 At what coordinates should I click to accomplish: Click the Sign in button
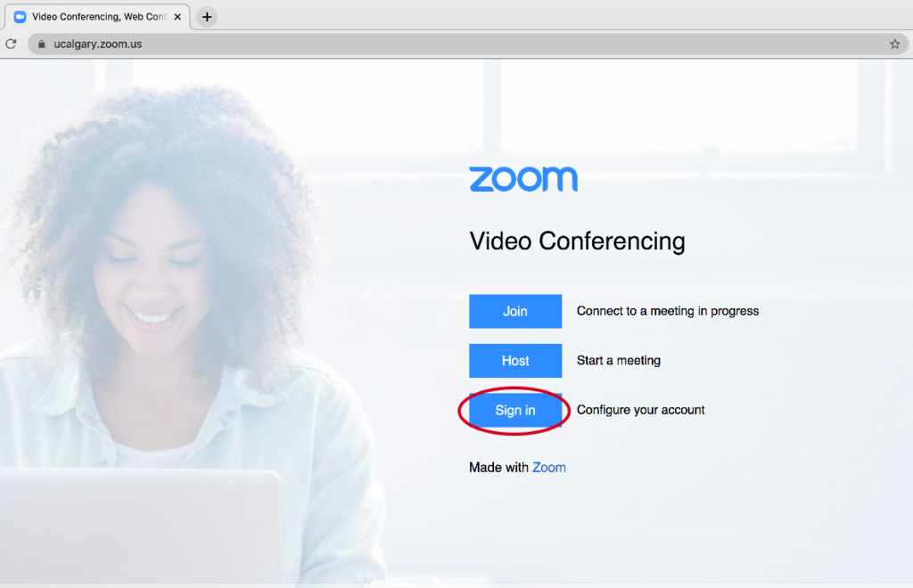pos(515,410)
